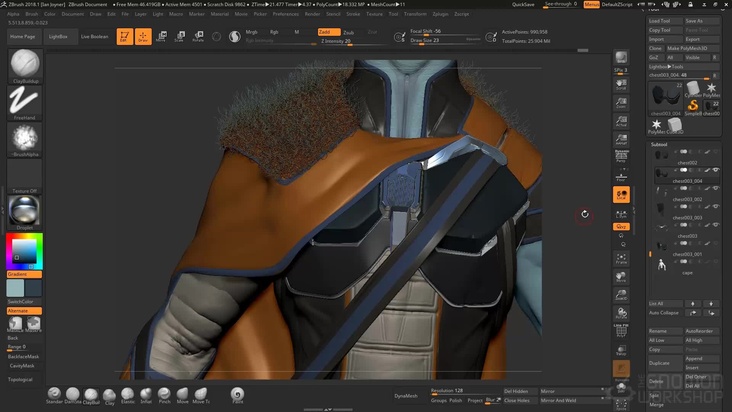
Task: Toggle the Zsub sculpt mode
Action: [349, 32]
